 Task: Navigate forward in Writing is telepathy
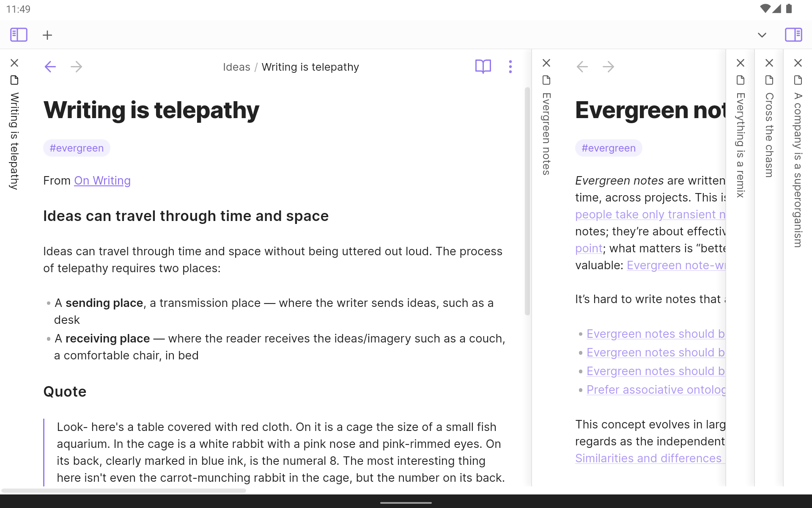pyautogui.click(x=77, y=66)
